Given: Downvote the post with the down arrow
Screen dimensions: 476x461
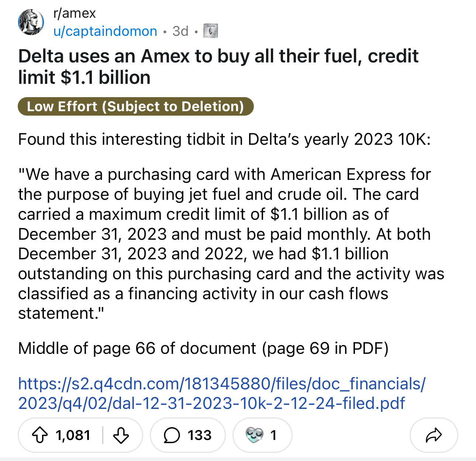Looking at the screenshot, I should (x=121, y=435).
